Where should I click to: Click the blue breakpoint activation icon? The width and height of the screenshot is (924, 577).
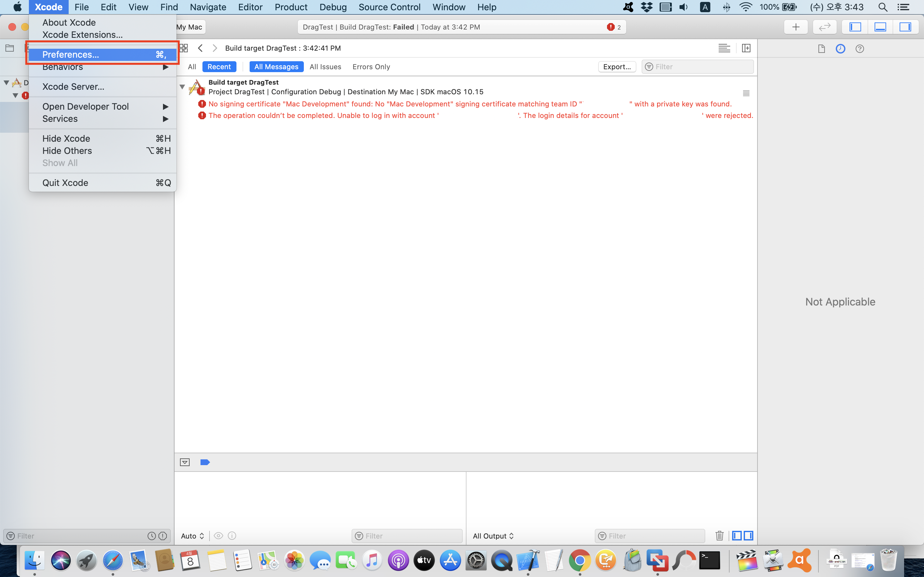pyautogui.click(x=205, y=463)
